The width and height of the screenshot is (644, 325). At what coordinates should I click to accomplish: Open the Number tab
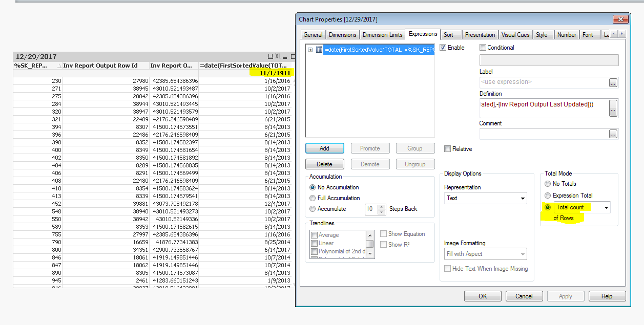(x=567, y=35)
